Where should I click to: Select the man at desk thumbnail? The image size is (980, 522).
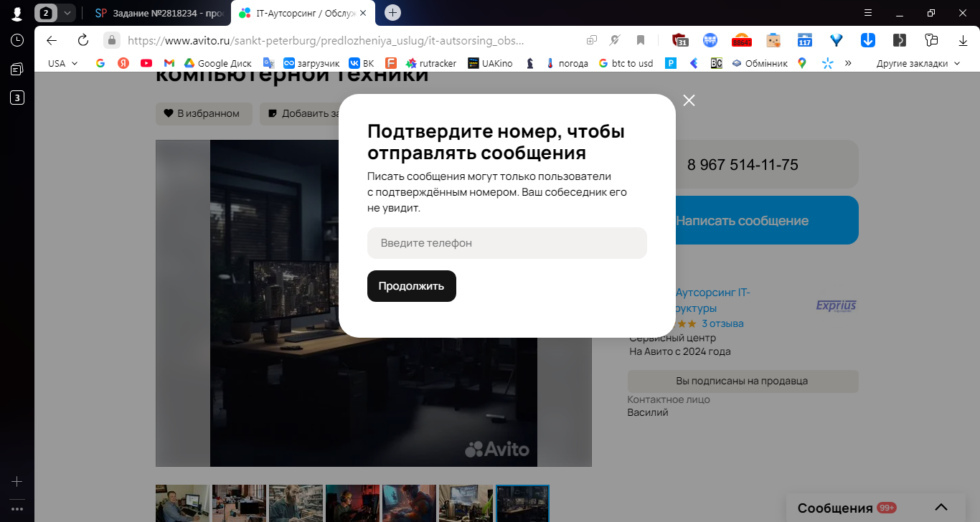coord(183,503)
